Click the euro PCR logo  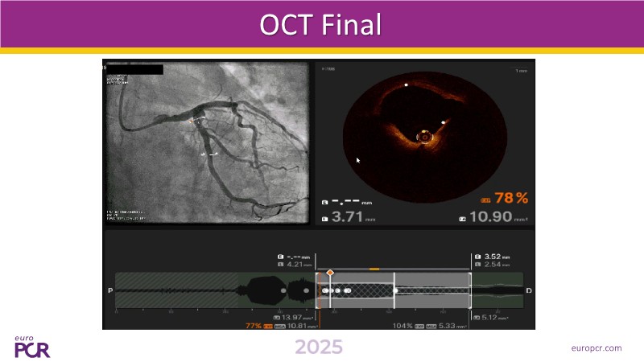tap(32, 347)
